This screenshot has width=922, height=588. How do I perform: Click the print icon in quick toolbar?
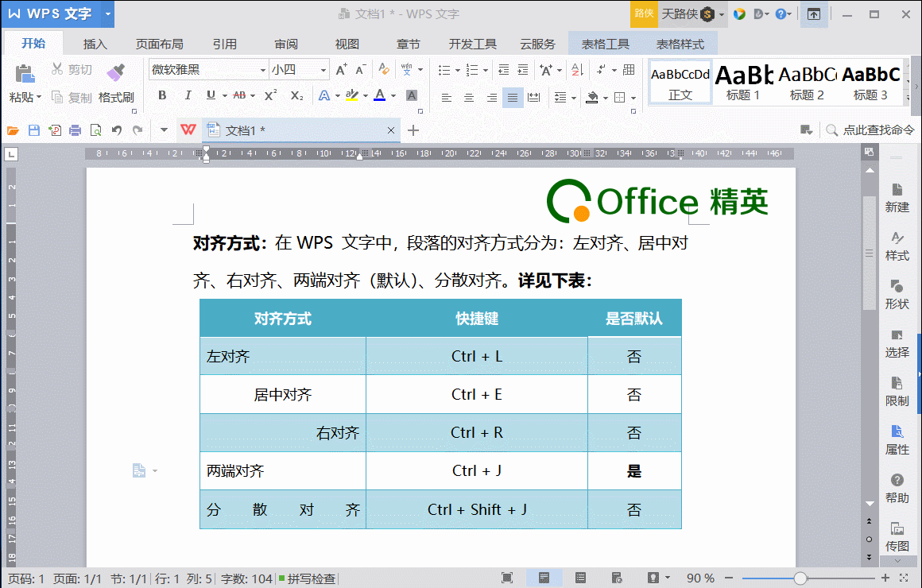[76, 130]
